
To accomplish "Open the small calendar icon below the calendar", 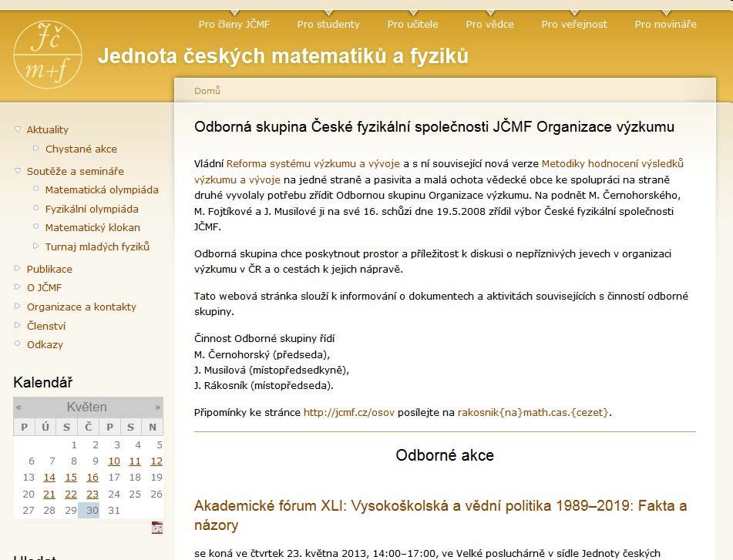I will (157, 528).
